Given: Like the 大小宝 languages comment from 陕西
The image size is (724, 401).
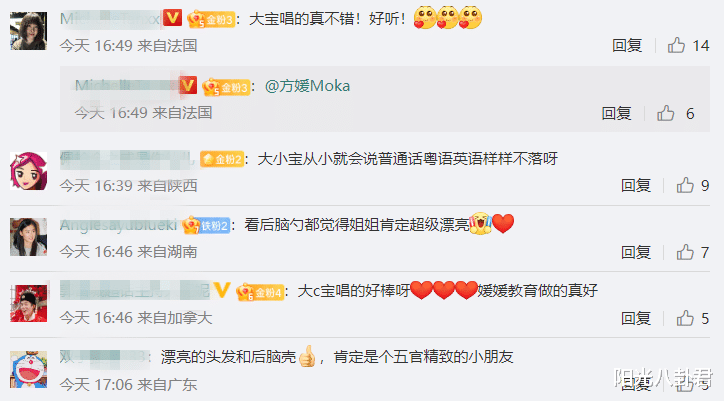Looking at the screenshot, I should click(x=685, y=185).
